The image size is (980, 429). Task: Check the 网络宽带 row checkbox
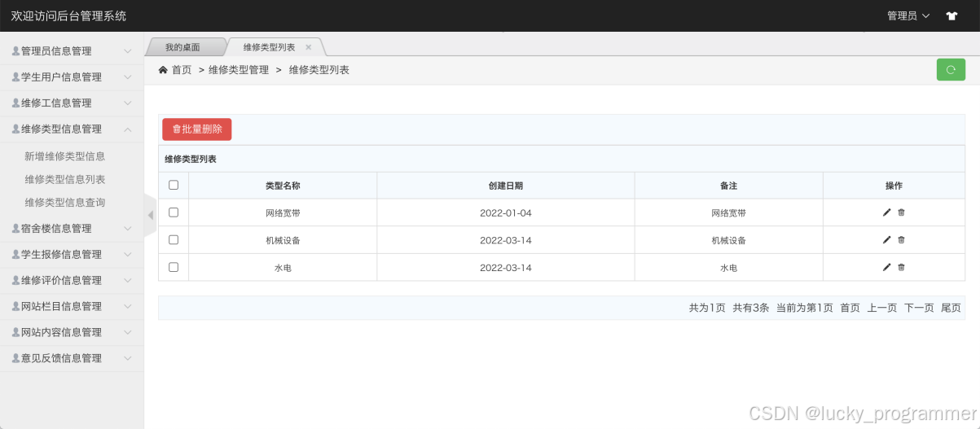point(174,212)
